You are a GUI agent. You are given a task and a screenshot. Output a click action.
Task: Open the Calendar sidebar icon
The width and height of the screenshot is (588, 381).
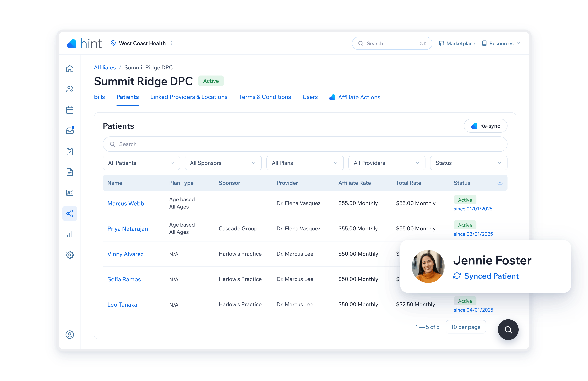coord(70,110)
